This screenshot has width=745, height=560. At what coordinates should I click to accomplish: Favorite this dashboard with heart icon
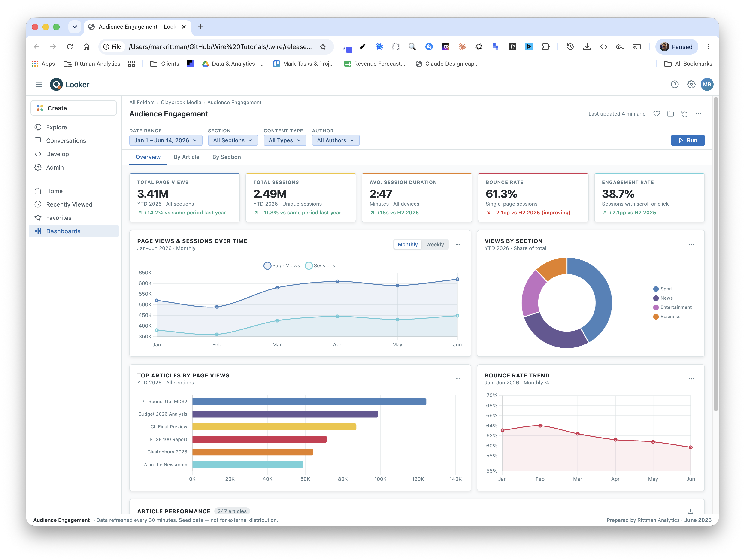[656, 114]
